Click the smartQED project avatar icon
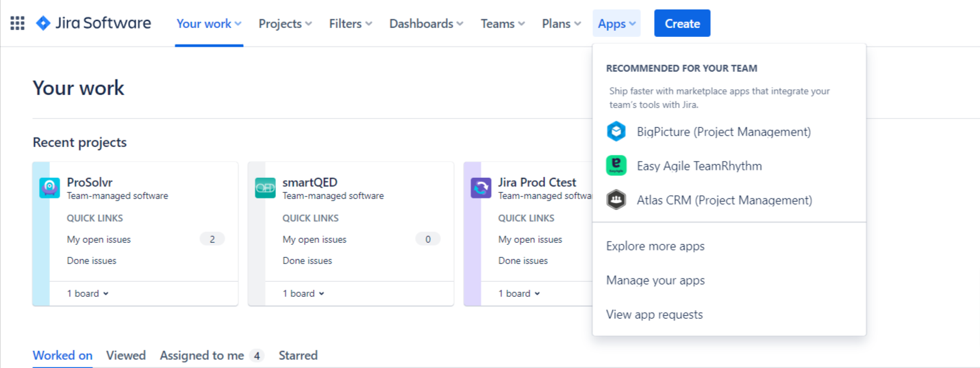 pos(265,188)
